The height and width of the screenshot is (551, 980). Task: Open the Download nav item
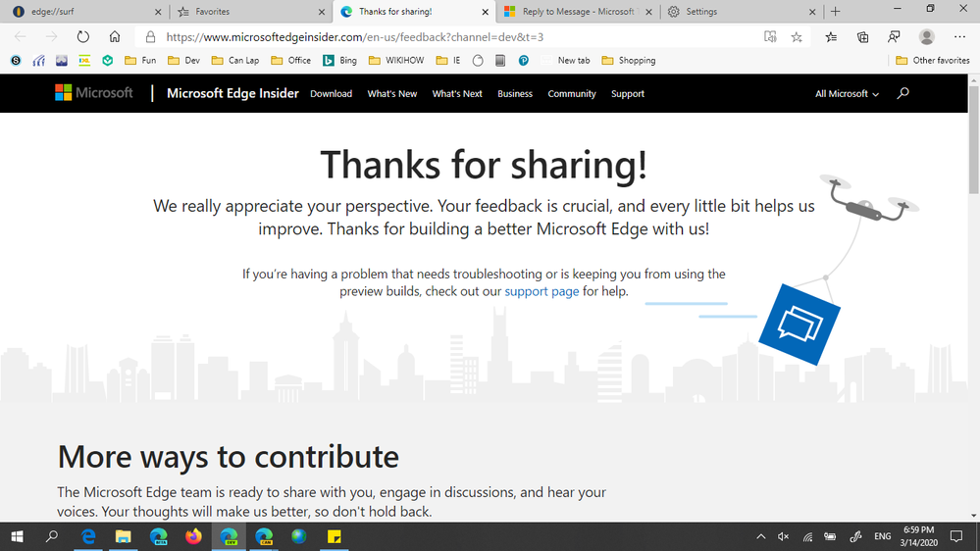point(332,94)
